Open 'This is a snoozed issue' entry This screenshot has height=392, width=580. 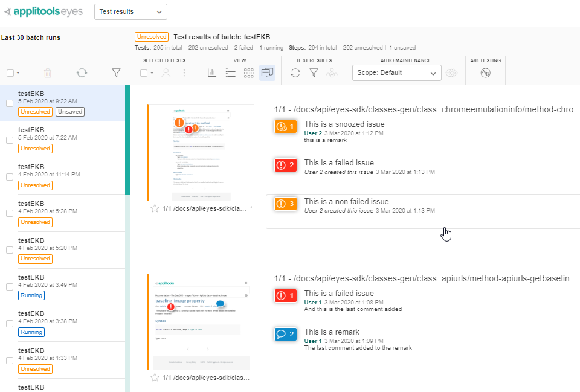click(344, 124)
